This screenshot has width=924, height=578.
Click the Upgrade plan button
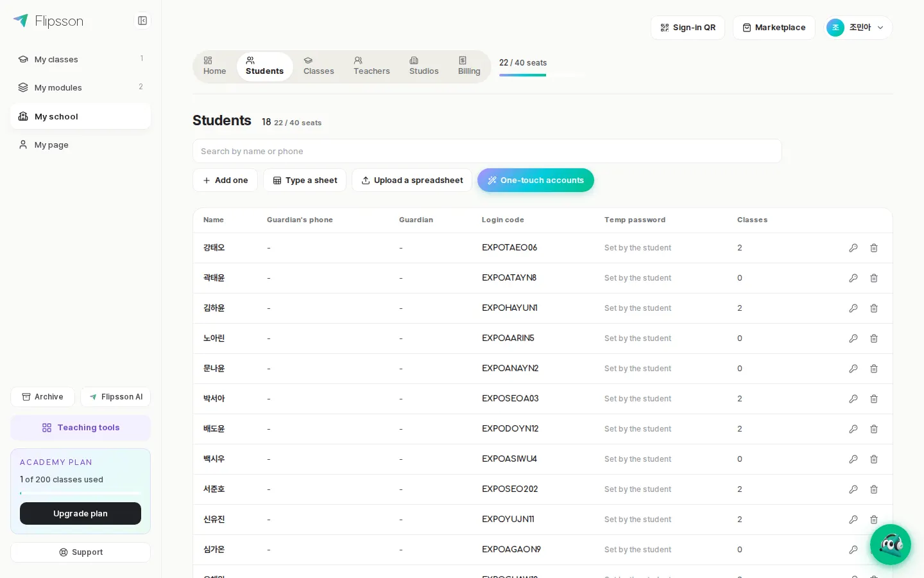tap(80, 514)
